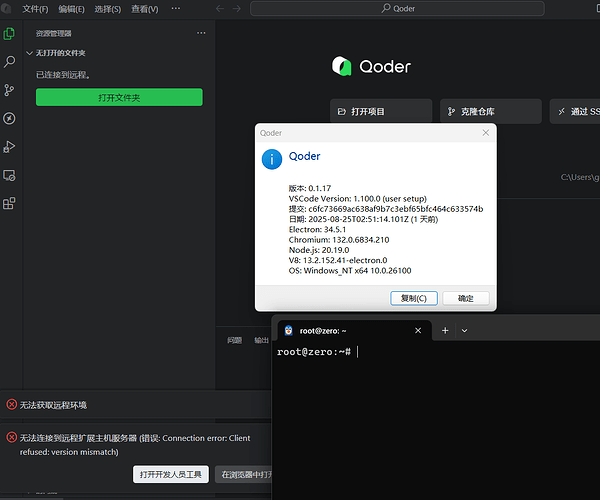Click the 资源管理器 panel title
The height and width of the screenshot is (500, 600).
(54, 33)
